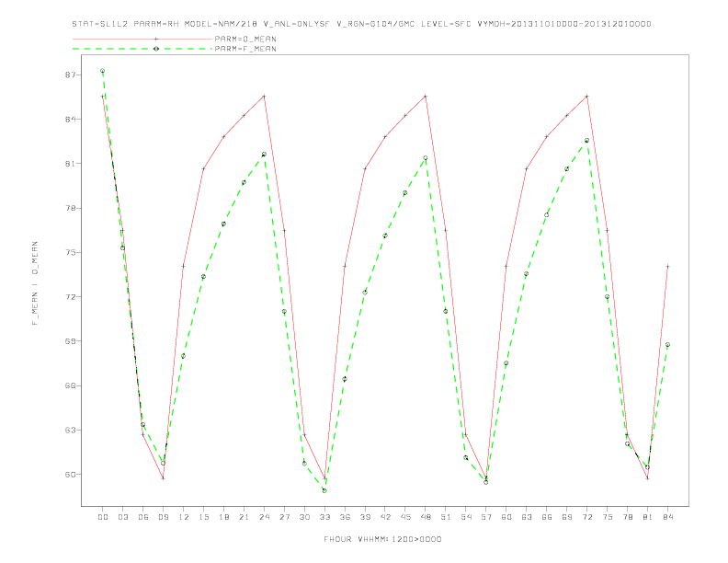The width and height of the screenshot is (728, 563).
Task: Click x-axis tick label 21
Action: (x=244, y=517)
